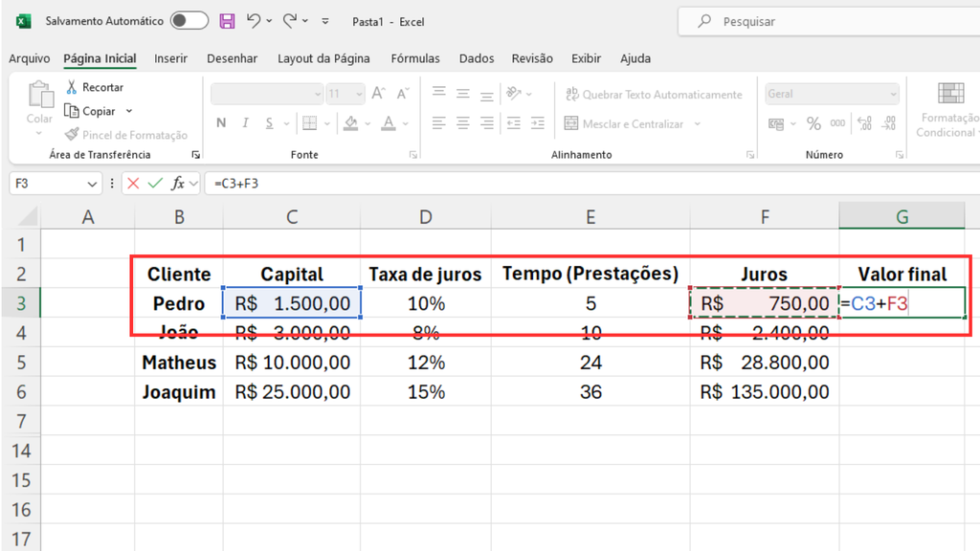This screenshot has width=980, height=551.
Task: Open the font size dropdown
Action: click(x=360, y=93)
